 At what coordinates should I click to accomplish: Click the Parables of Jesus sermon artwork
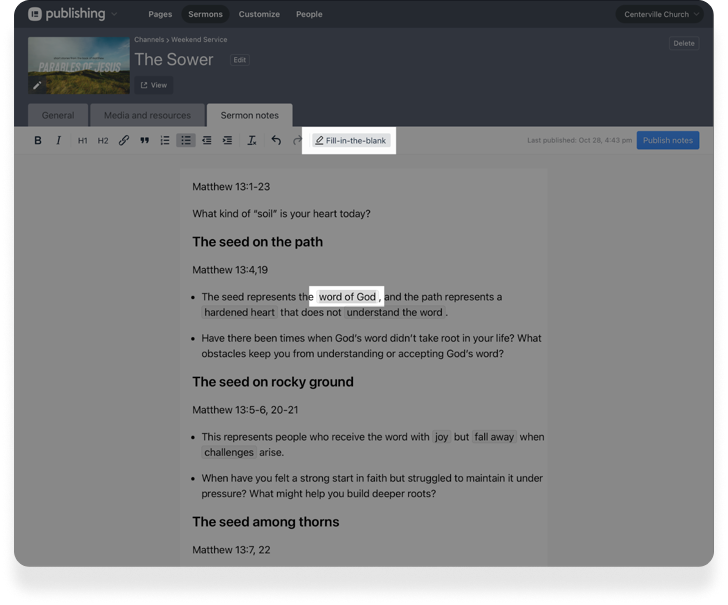[x=79, y=65]
